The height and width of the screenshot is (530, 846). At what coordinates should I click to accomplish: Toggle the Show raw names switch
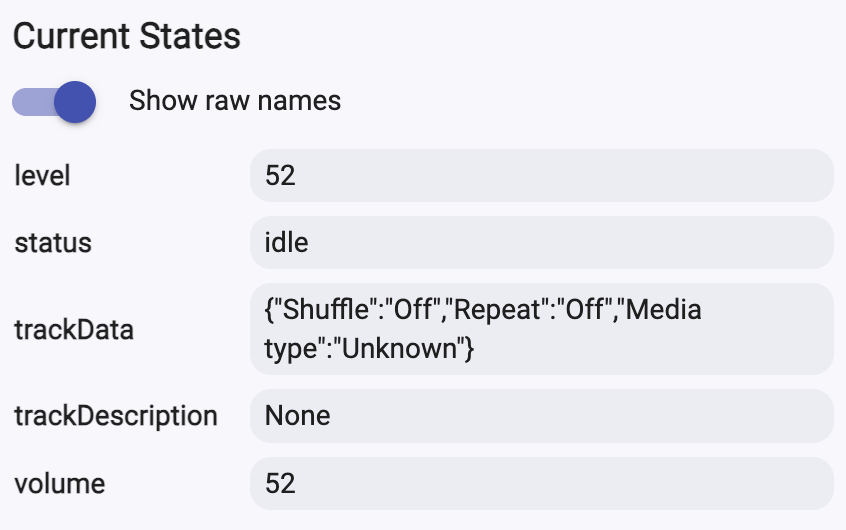[x=54, y=101]
